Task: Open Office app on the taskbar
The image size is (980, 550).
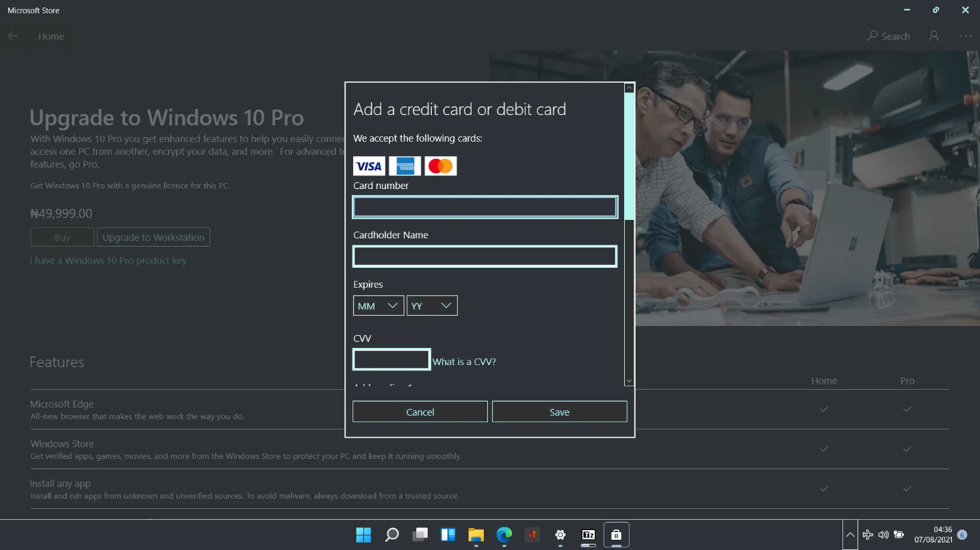Action: pos(532,535)
